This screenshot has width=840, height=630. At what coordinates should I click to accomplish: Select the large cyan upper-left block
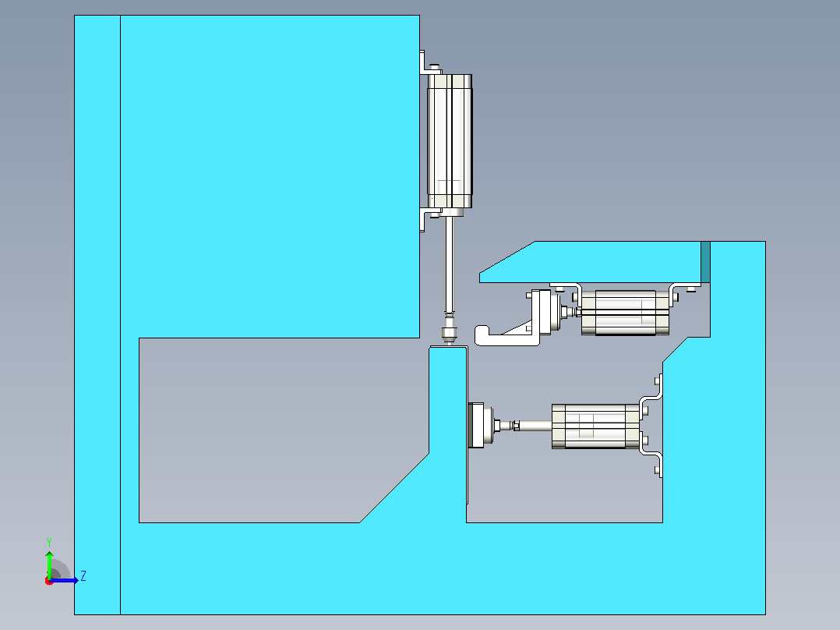(x=270, y=176)
